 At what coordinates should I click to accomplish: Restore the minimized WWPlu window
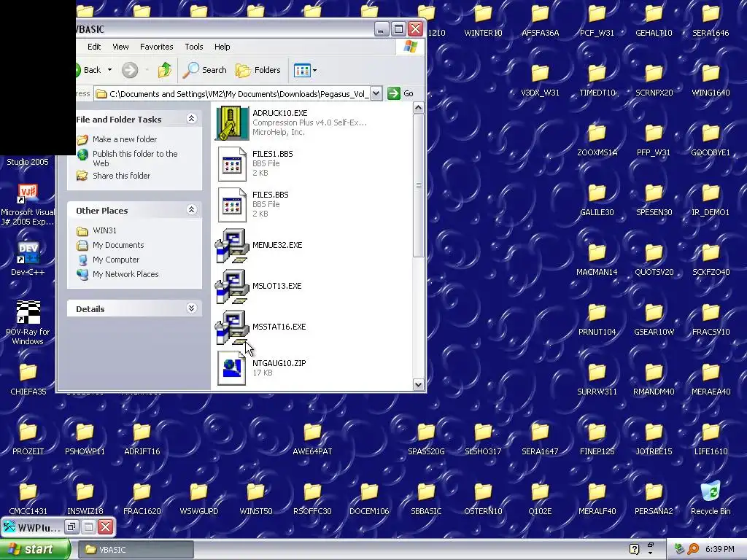[x=72, y=526]
